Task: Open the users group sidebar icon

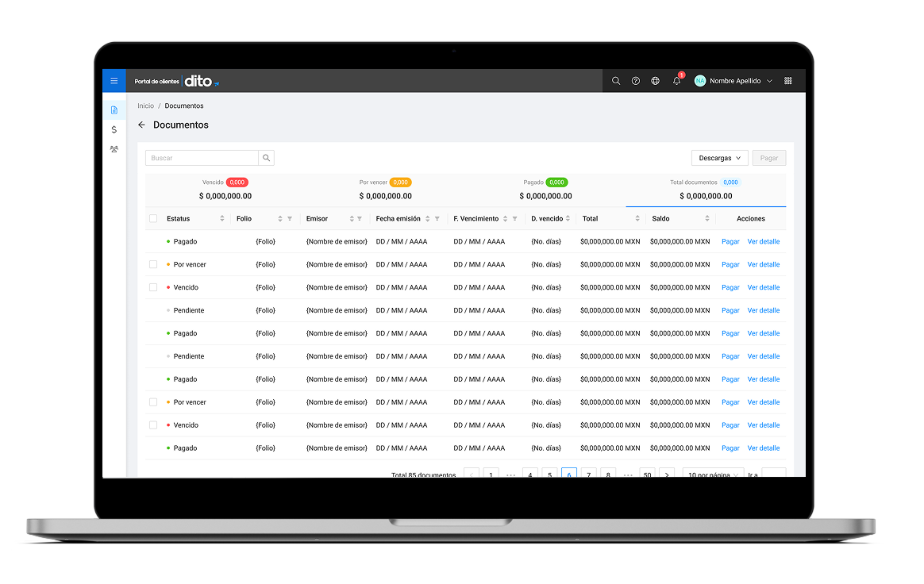Action: click(114, 149)
